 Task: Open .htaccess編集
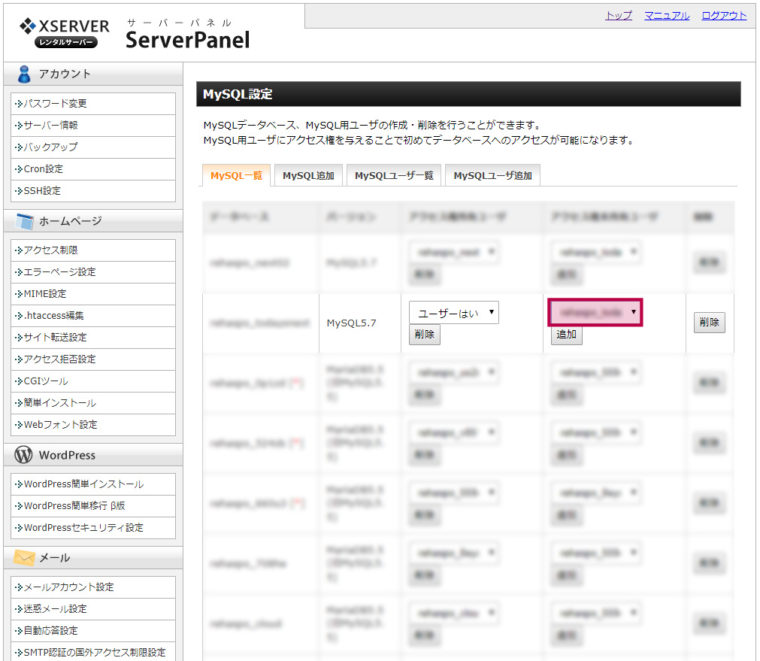(x=93, y=315)
